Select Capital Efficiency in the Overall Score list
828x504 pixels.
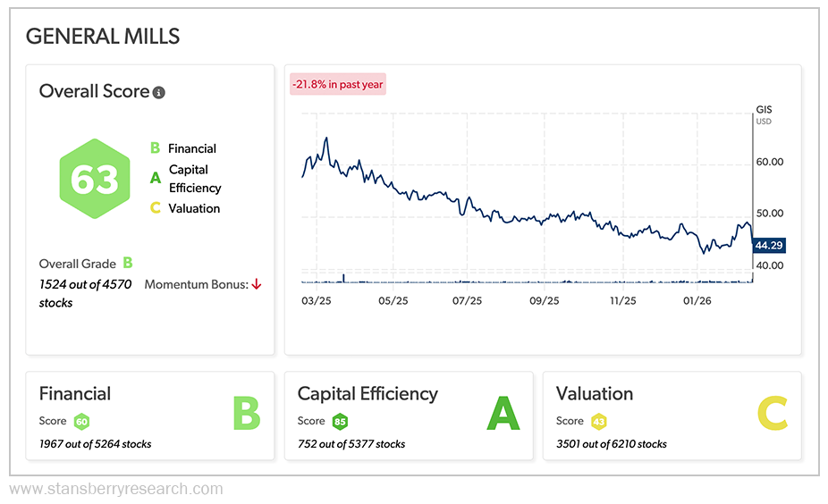coord(194,178)
